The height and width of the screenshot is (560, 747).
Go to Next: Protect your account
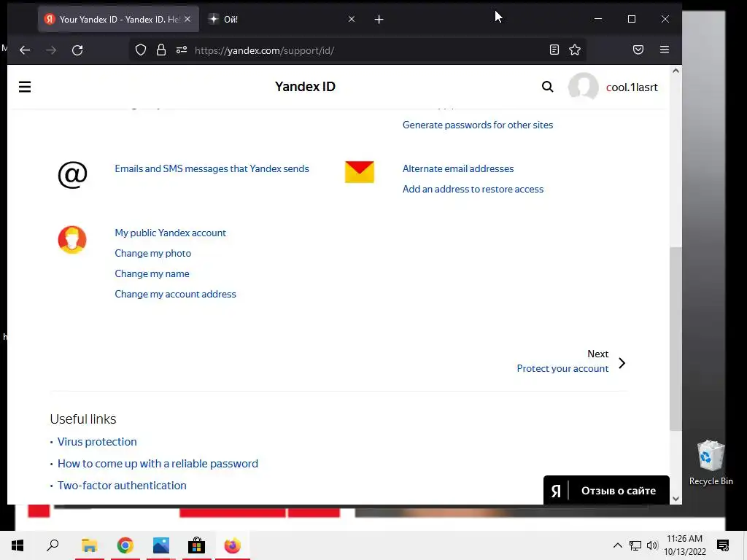[562, 368]
